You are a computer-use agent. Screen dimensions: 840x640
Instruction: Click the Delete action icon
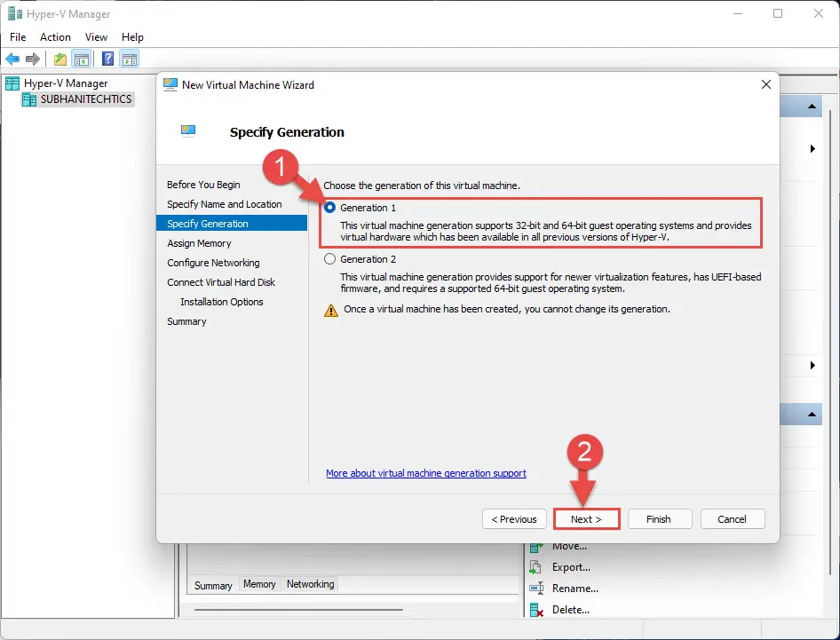536,610
